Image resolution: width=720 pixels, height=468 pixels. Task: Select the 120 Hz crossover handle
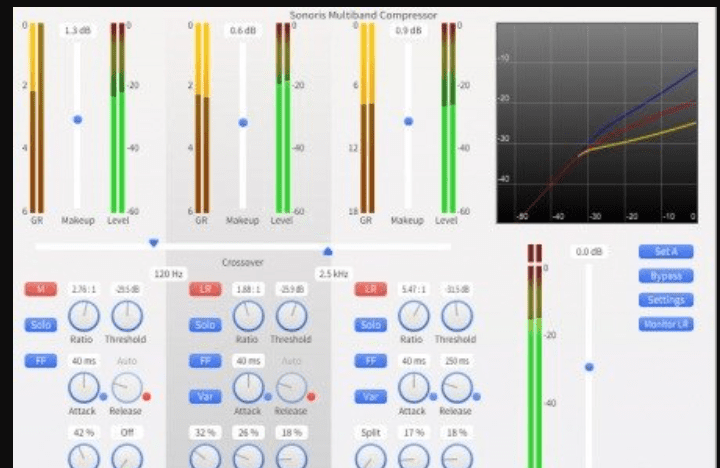[x=154, y=243]
